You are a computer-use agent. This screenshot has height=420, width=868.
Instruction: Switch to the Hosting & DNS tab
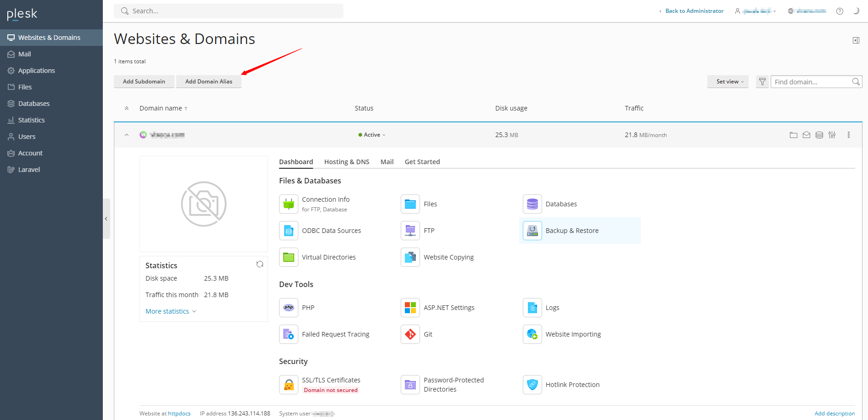click(347, 162)
